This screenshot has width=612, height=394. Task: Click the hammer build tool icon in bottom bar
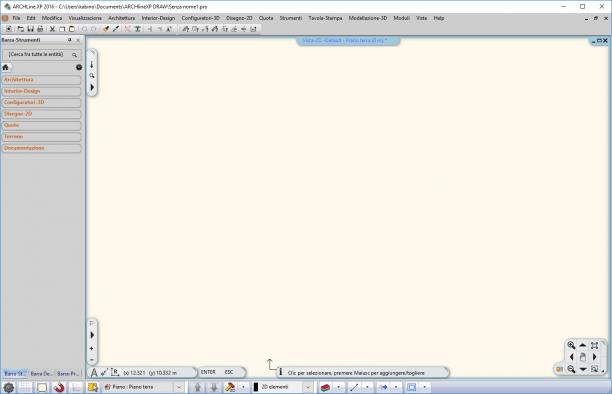point(230,387)
